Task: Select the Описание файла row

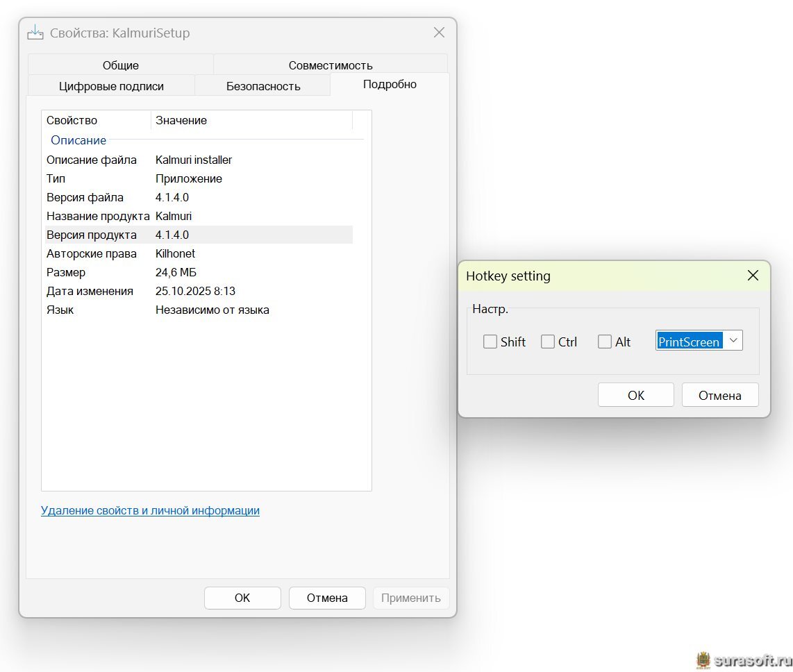Action: coord(199,160)
